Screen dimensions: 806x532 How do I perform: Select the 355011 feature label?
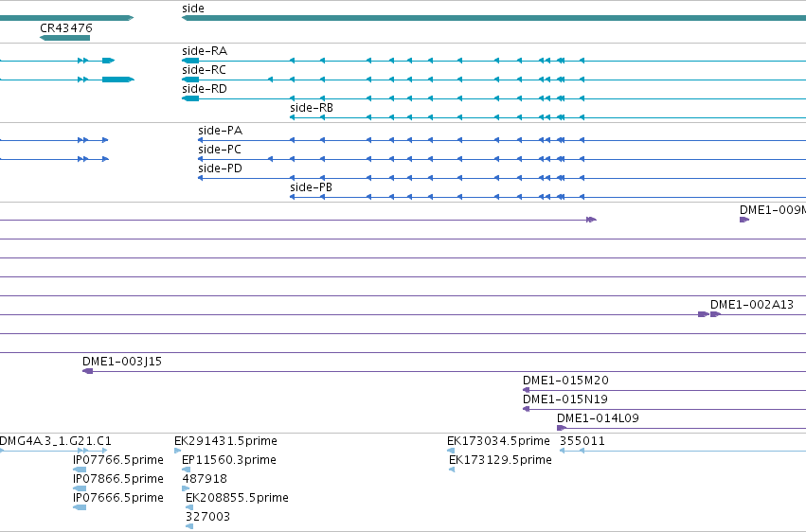(582, 441)
